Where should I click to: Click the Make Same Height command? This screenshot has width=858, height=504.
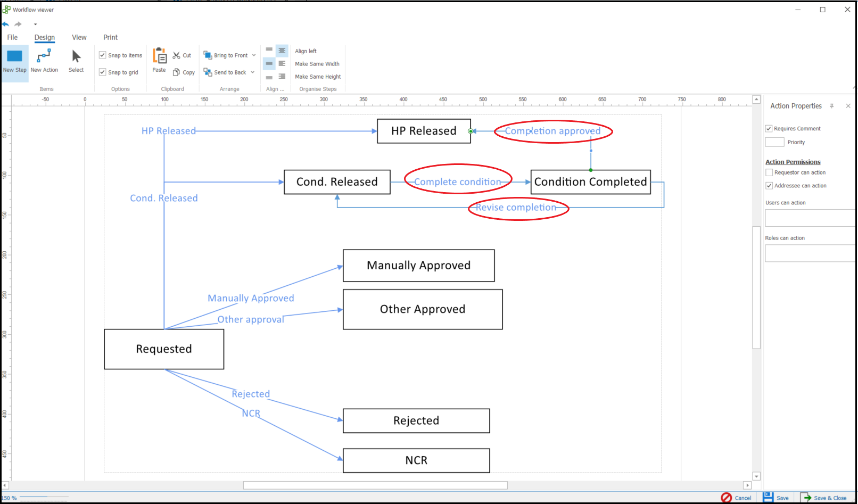click(x=318, y=77)
